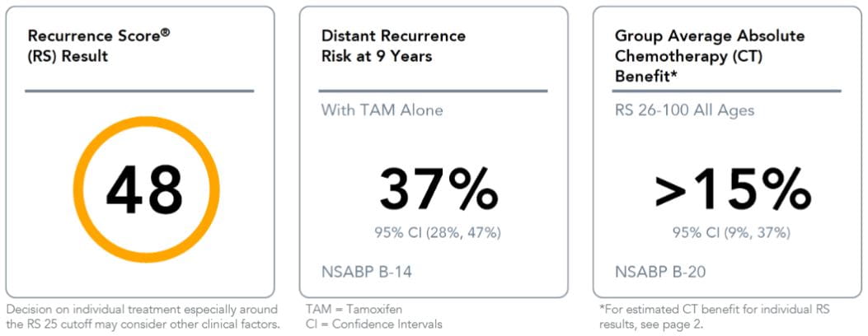Click the divider line above "RS 26-100 All Ages"
The image size is (868, 336).
coord(728,91)
